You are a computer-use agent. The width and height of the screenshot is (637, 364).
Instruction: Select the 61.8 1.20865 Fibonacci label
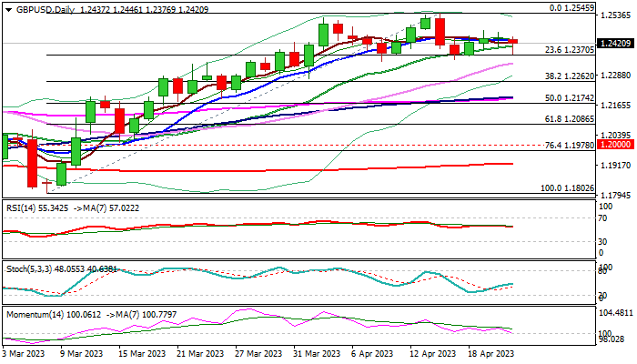[x=570, y=119]
